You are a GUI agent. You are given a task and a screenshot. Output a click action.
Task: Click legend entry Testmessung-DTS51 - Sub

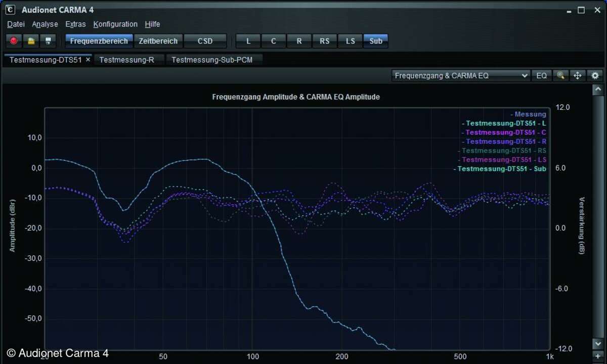coord(500,169)
